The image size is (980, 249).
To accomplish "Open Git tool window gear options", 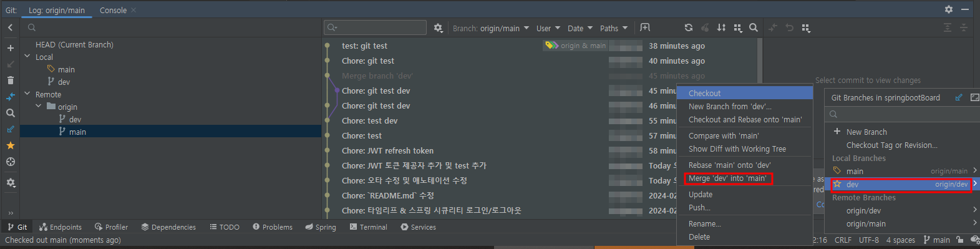I will tap(949, 9).
